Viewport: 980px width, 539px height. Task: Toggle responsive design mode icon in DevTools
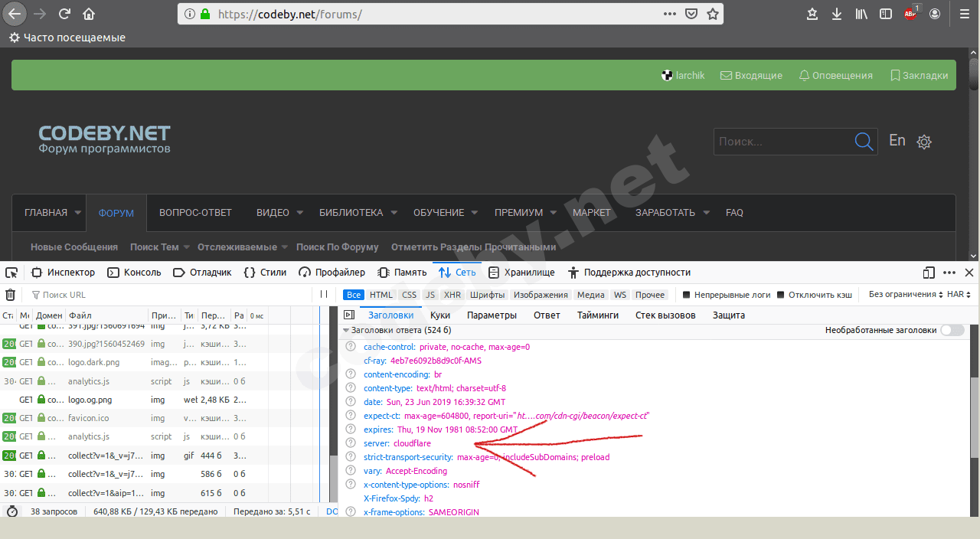coord(929,273)
